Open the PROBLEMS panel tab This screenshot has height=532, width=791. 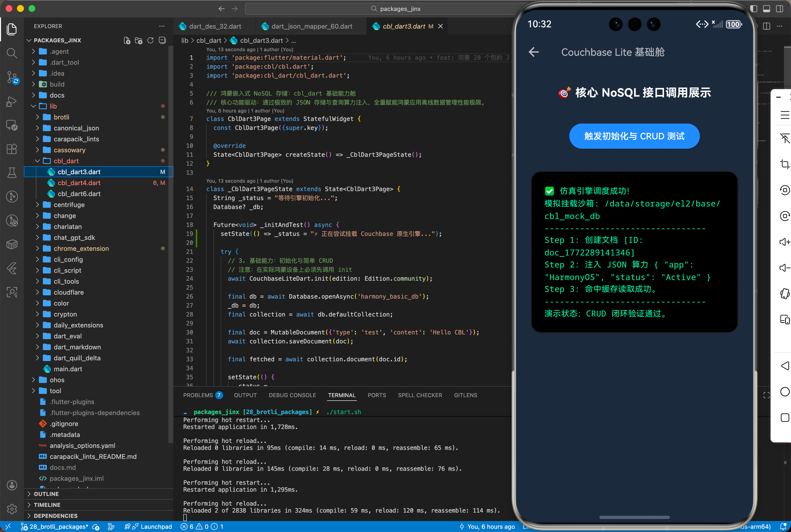click(x=198, y=395)
